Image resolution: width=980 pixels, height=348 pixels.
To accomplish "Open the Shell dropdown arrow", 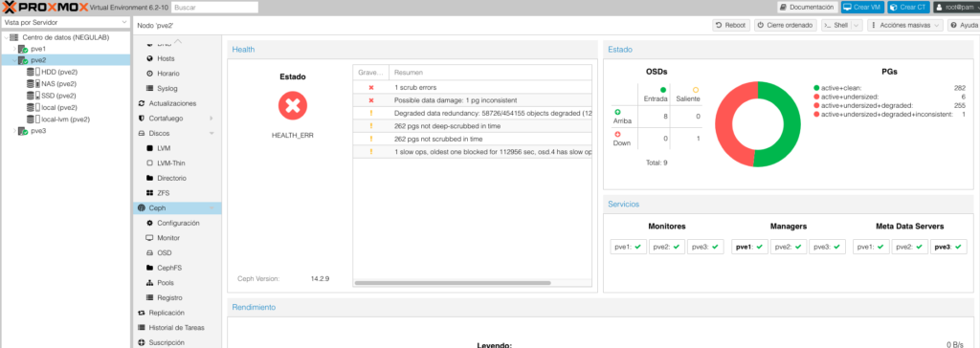I will [856, 26].
